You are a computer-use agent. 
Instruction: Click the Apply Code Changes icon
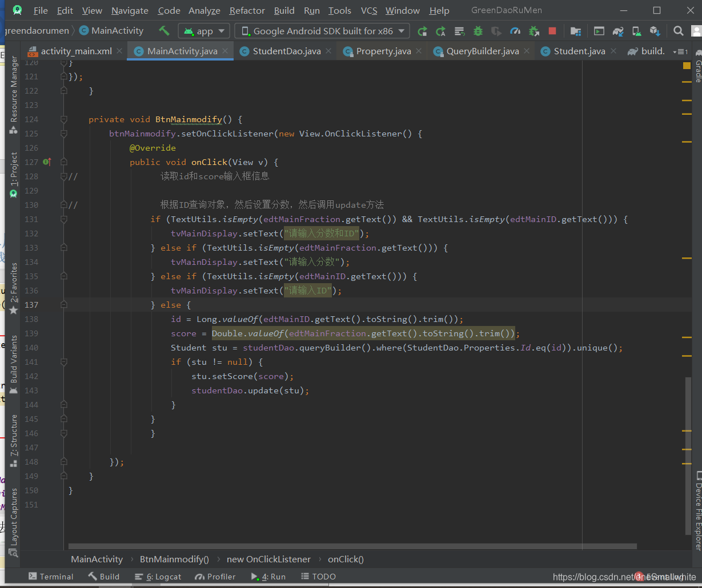point(459,31)
